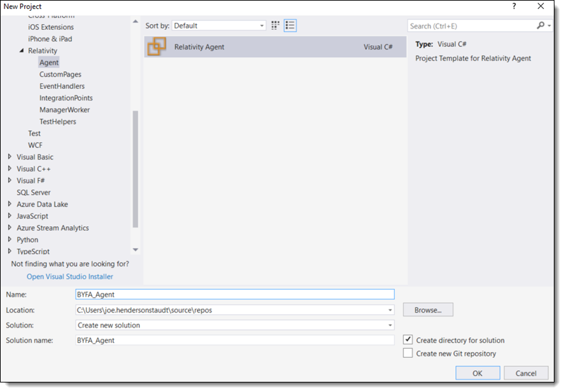The width and height of the screenshot is (564, 392).
Task: Expand the Python node
Action: coord(10,240)
